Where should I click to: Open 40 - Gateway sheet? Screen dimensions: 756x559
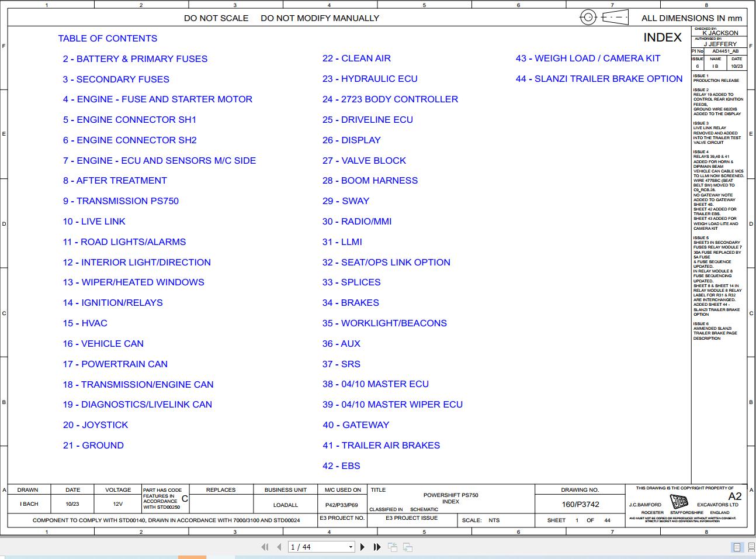(x=356, y=425)
